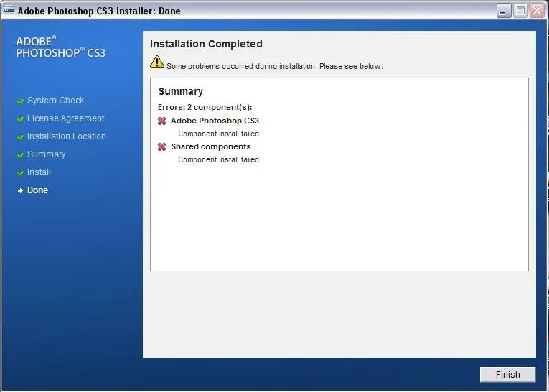
Task: Minimize the installer window
Action: [504, 11]
